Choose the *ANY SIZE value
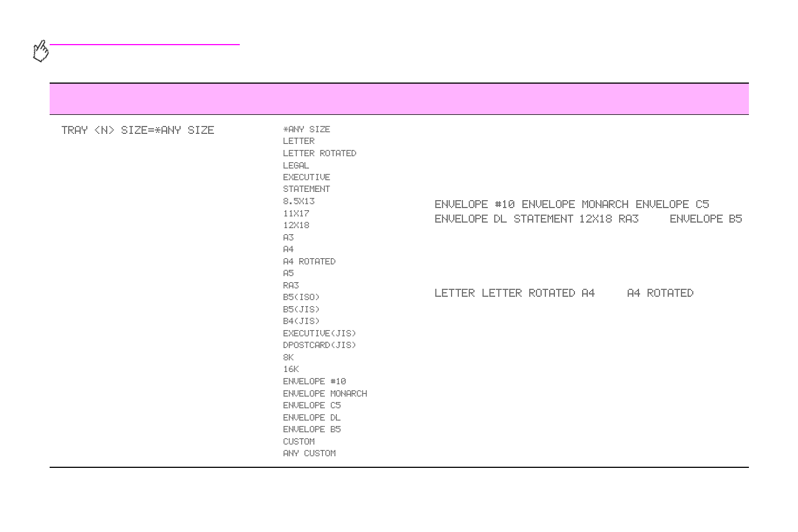The width and height of the screenshot is (798, 532). tap(306, 129)
